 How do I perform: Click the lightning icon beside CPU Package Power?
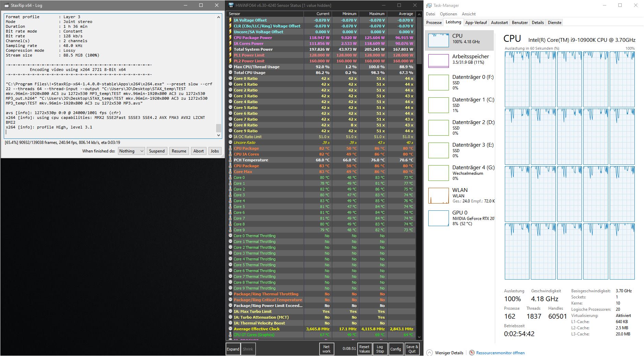tap(230, 38)
